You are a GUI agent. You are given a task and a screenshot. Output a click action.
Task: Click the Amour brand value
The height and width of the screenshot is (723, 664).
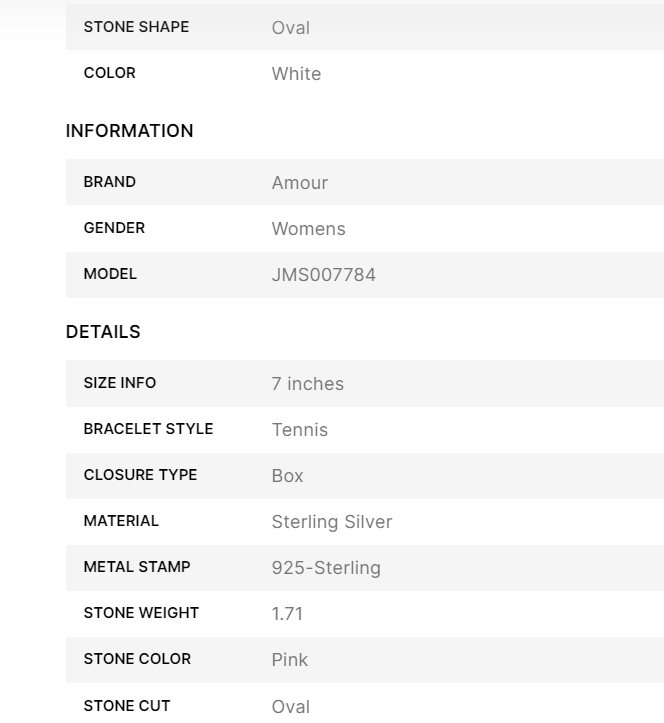tap(299, 183)
